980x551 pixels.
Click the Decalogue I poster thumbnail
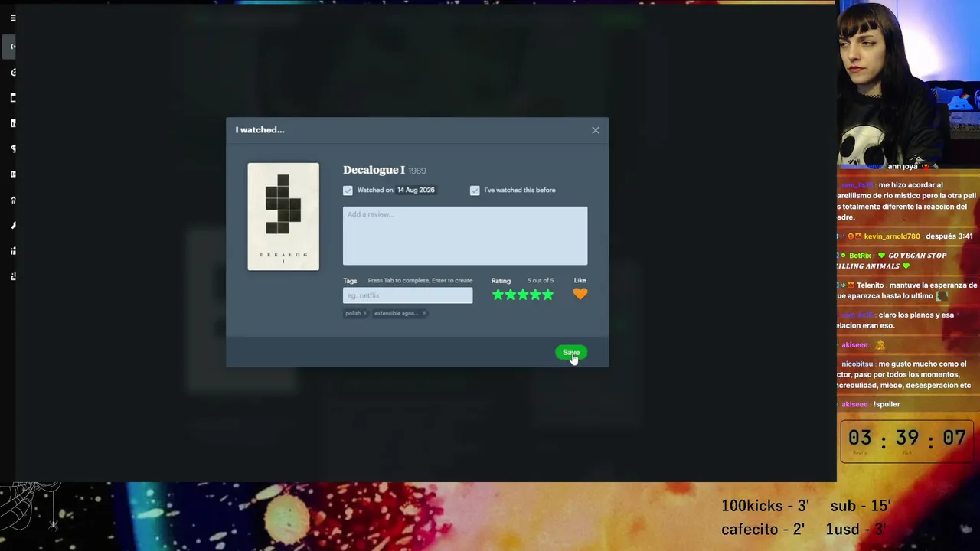pos(283,217)
